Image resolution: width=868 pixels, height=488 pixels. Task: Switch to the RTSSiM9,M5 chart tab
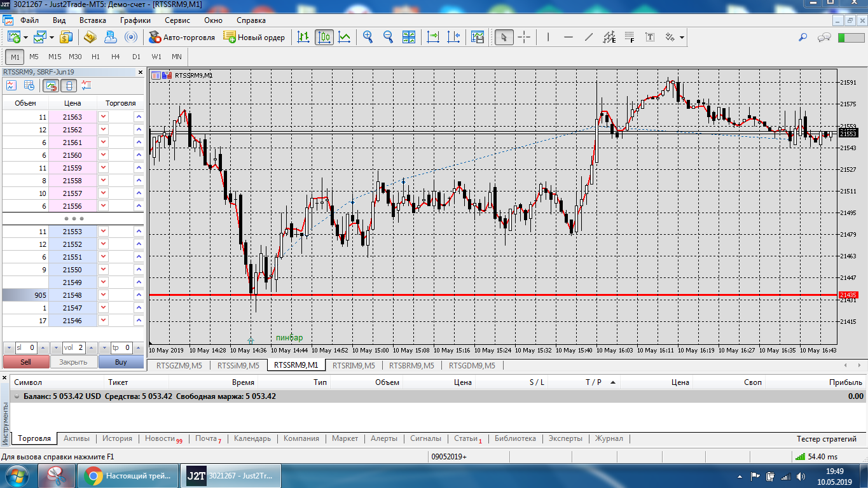tap(238, 365)
